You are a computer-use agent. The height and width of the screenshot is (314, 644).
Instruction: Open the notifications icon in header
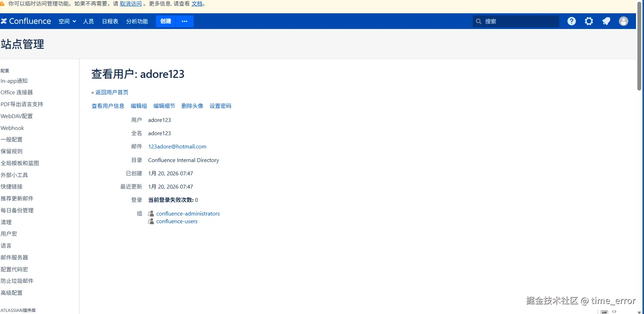pos(606,21)
